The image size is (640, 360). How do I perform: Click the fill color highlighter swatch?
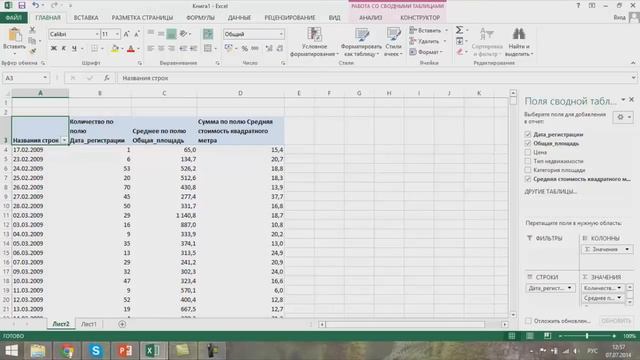coord(115,49)
